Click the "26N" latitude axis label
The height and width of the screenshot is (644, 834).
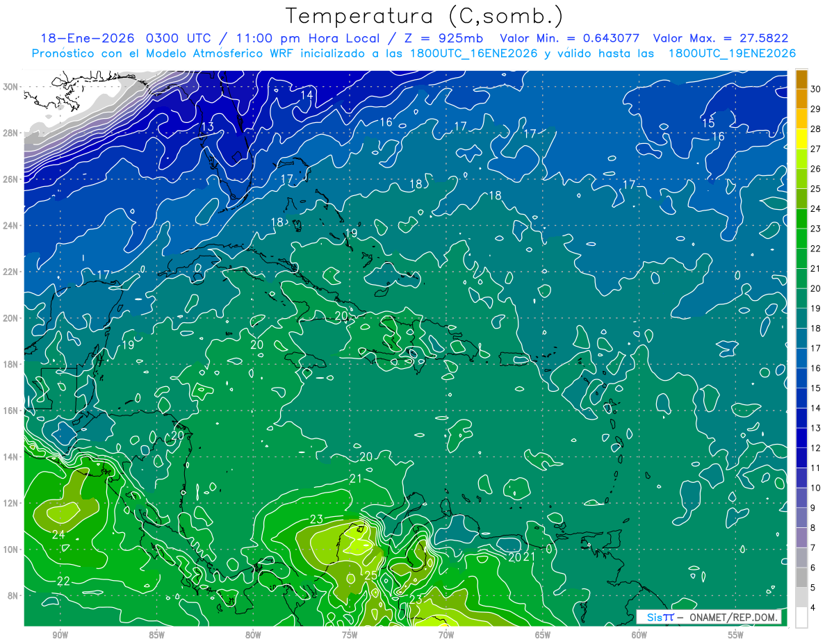(11, 179)
